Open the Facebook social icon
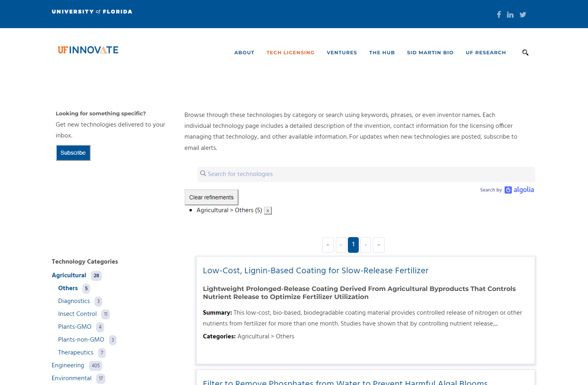Viewport: 588px width, 385px height. pyautogui.click(x=499, y=14)
